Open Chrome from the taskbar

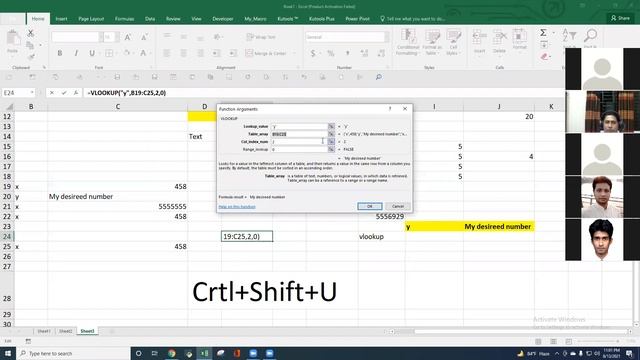(x=172, y=353)
